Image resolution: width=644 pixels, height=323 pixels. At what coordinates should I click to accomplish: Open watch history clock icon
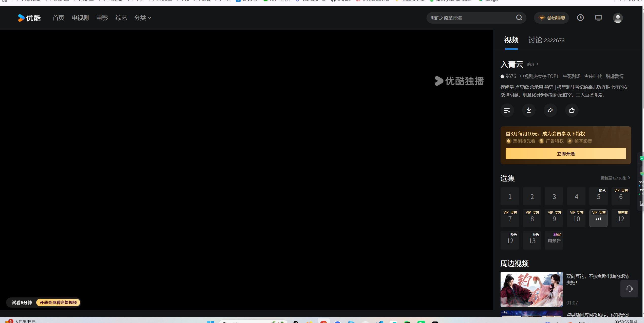point(580,17)
